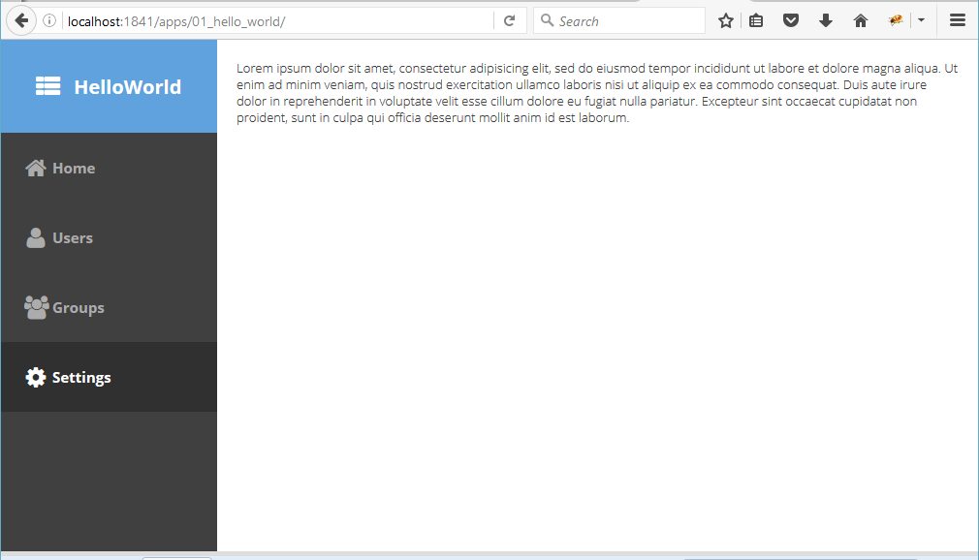
Task: Click the browser back arrow button
Action: click(21, 20)
